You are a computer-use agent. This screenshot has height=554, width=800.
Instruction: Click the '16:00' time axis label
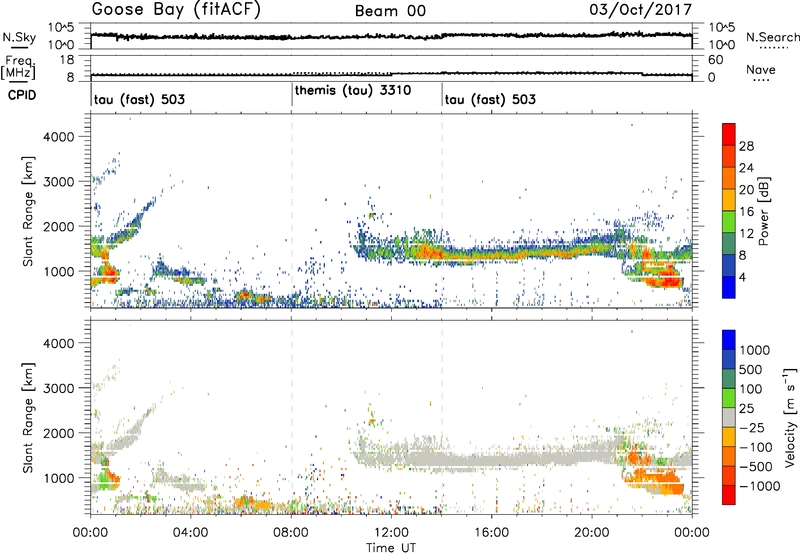point(491,533)
